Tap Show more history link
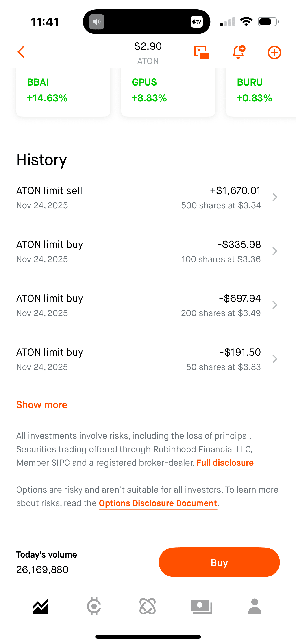The height and width of the screenshot is (644, 296). point(42,405)
